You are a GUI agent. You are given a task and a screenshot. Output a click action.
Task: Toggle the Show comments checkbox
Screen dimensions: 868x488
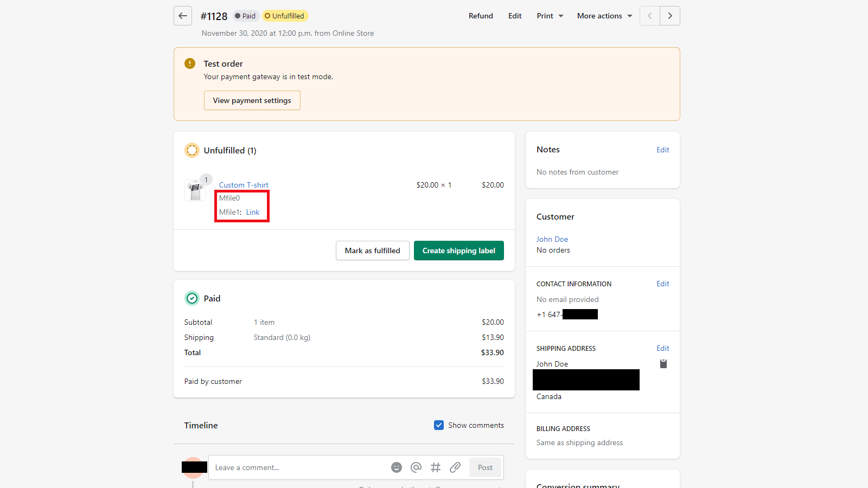click(x=439, y=425)
